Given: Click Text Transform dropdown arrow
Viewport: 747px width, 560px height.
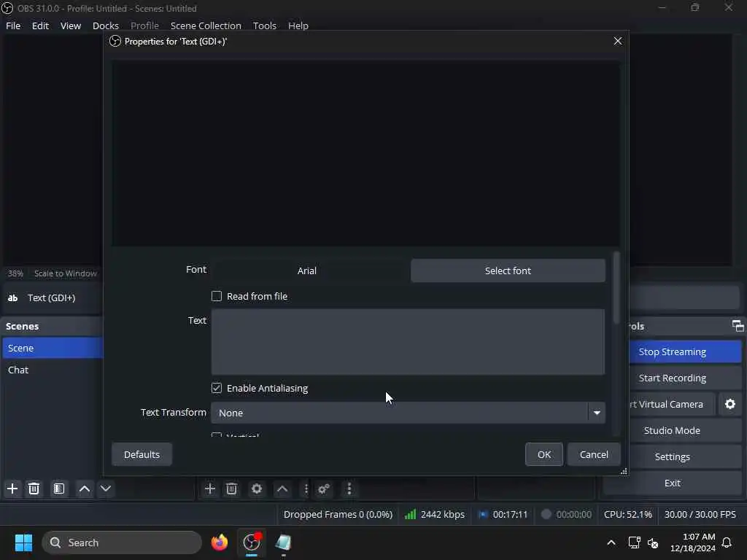Looking at the screenshot, I should point(597,413).
